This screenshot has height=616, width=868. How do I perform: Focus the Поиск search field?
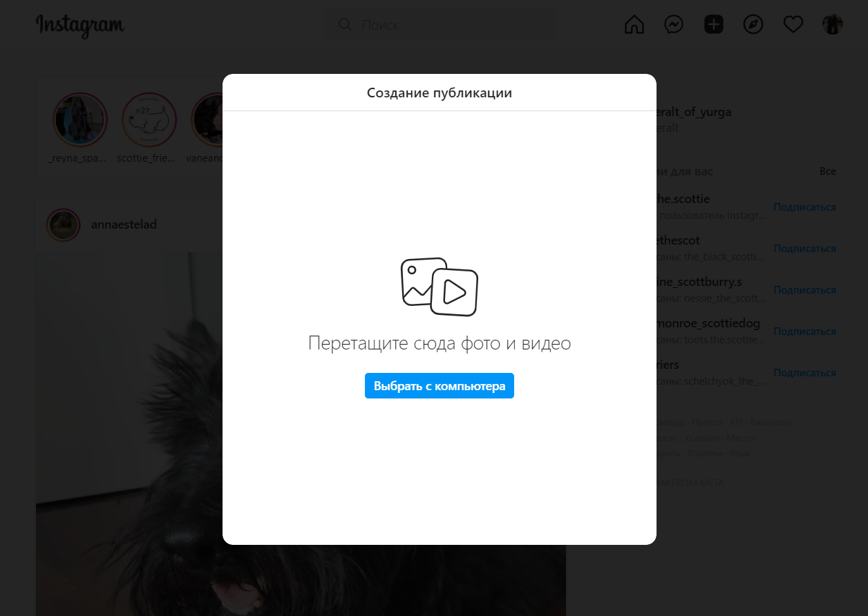440,25
